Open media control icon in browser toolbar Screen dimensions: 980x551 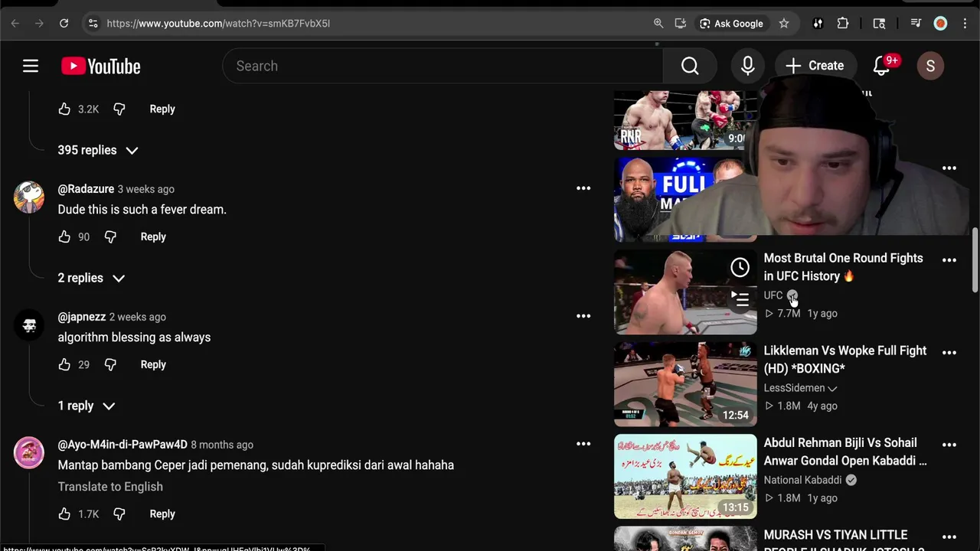coord(916,24)
